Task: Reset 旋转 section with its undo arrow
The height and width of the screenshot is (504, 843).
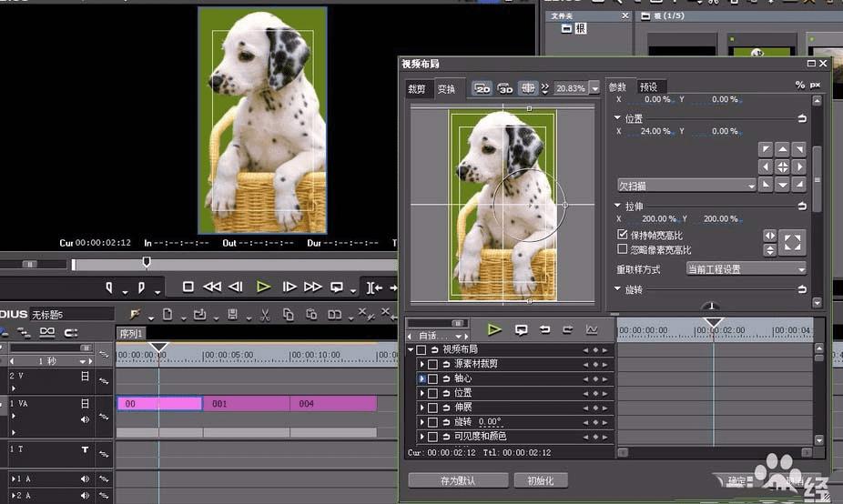Action: point(802,289)
